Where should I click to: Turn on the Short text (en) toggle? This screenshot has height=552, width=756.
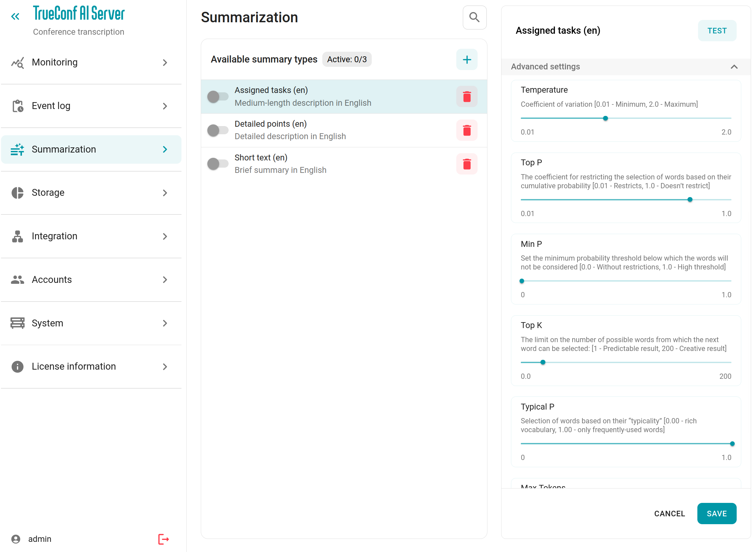(217, 164)
